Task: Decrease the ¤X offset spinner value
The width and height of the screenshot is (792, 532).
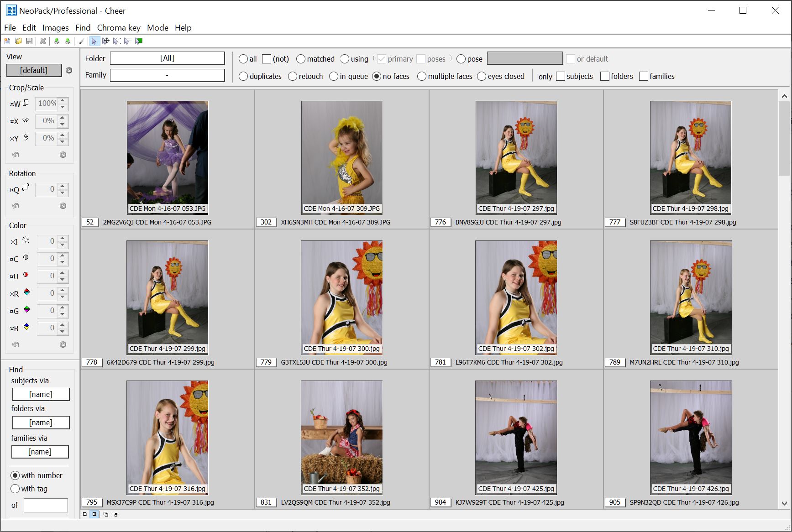Action: (x=63, y=125)
